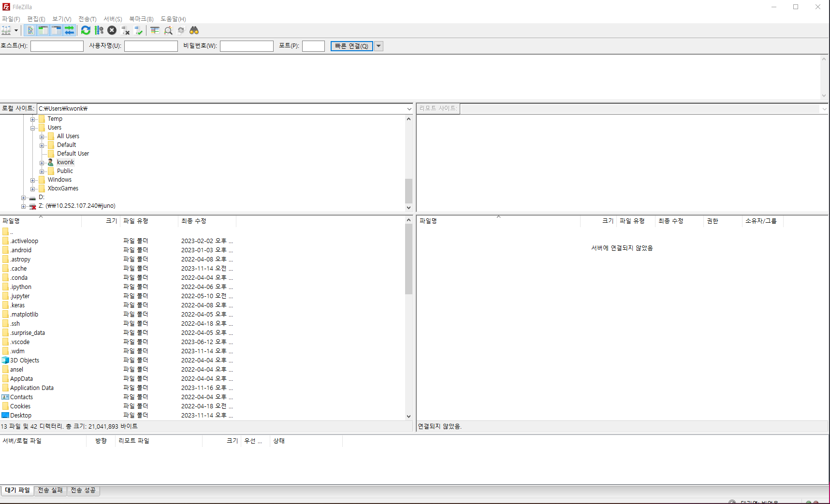This screenshot has width=830, height=504.
Task: Open quickconnect history dropdown arrow
Action: [x=379, y=46]
